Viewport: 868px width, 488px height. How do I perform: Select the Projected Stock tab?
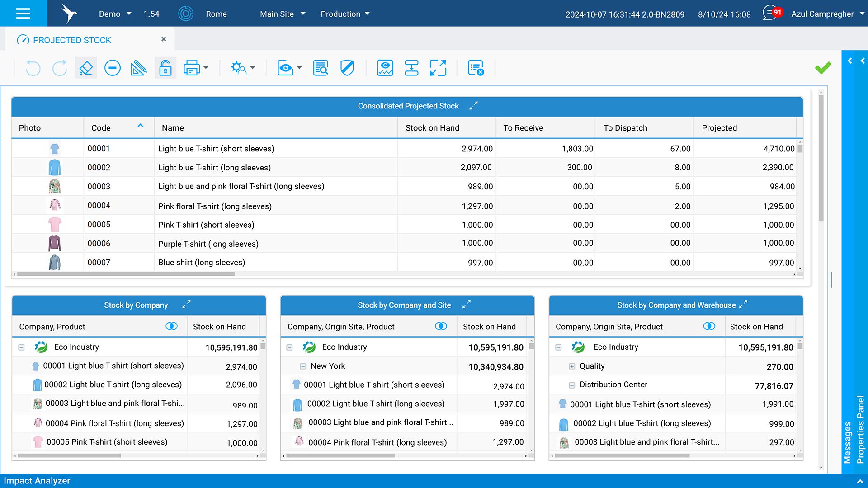tap(72, 40)
